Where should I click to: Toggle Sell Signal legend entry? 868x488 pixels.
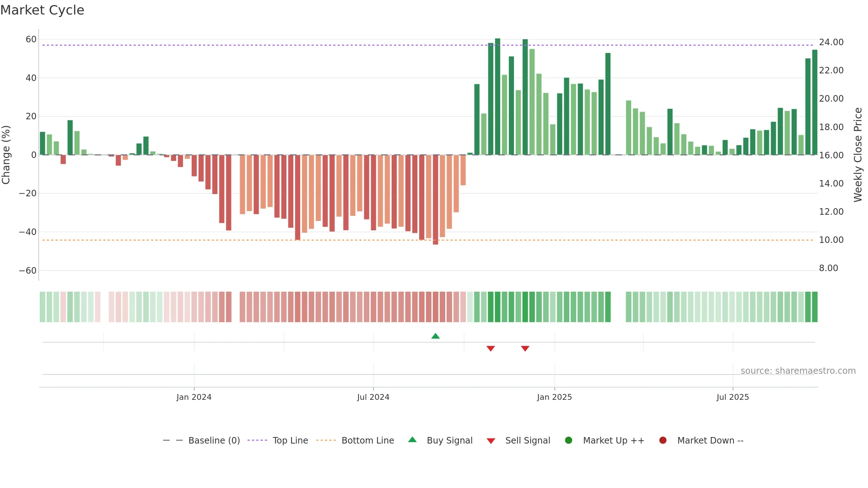pos(518,440)
